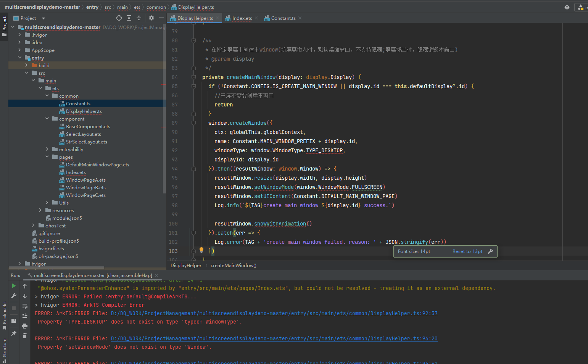
Task: Open DisplayHelper.ts:92:37 error link
Action: point(274,313)
